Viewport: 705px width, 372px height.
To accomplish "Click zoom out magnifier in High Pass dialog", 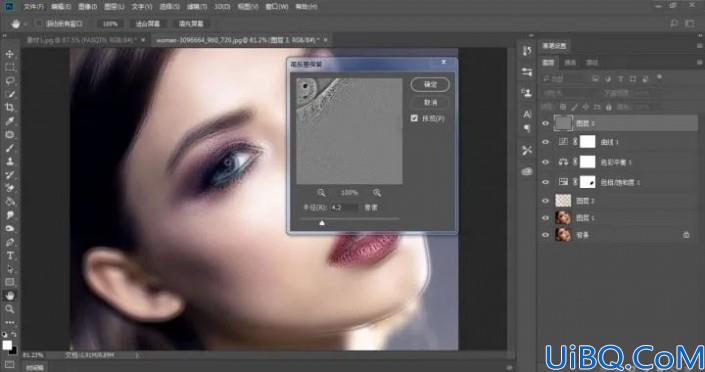I will click(x=321, y=193).
